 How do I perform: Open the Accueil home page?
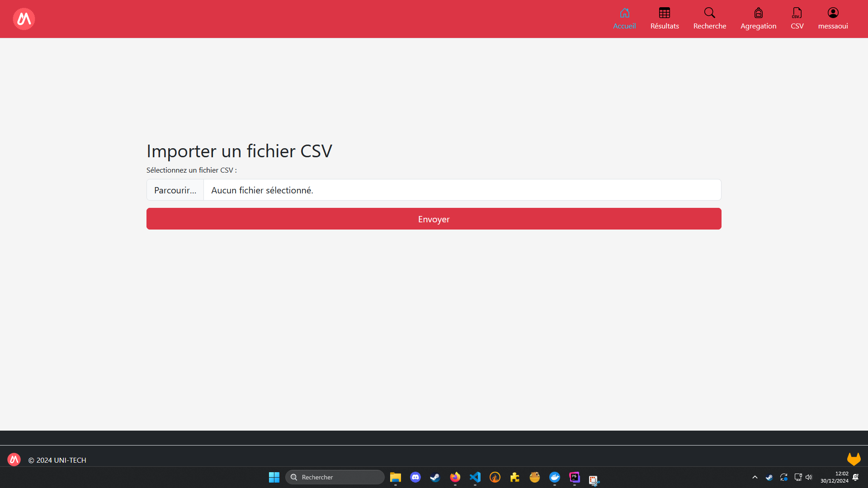(x=624, y=19)
